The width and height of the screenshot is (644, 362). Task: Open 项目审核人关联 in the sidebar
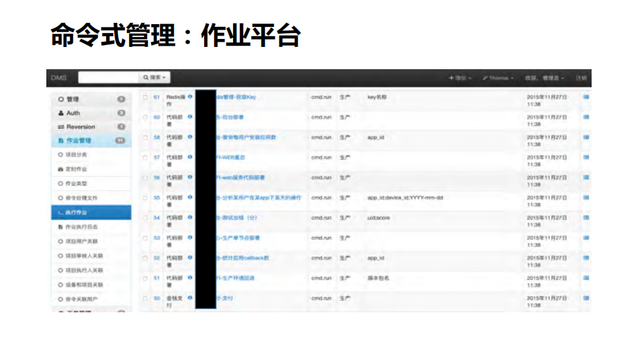point(91,256)
